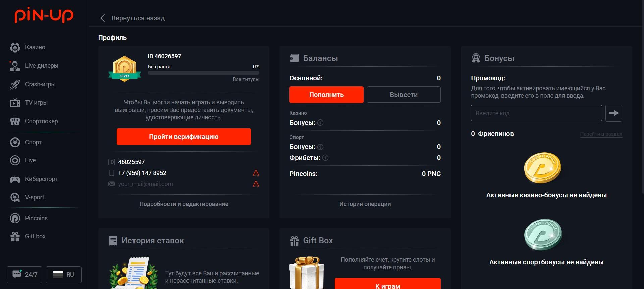The image size is (644, 289).
Task: Click the Pin-Up logo
Action: (44, 16)
